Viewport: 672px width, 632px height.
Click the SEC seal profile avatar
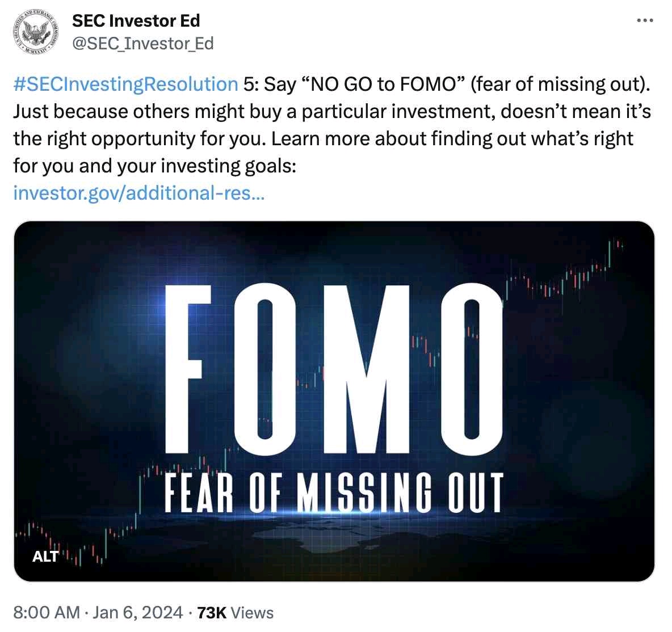(x=36, y=32)
